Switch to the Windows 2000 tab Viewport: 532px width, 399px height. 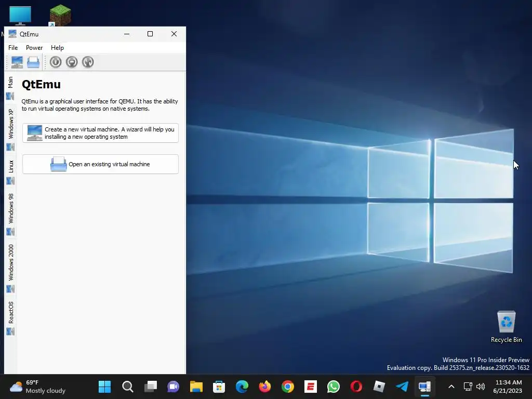(10, 268)
